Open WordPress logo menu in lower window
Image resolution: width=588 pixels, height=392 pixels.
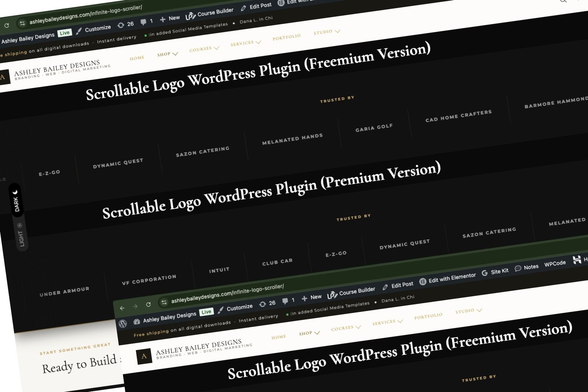tap(123, 323)
